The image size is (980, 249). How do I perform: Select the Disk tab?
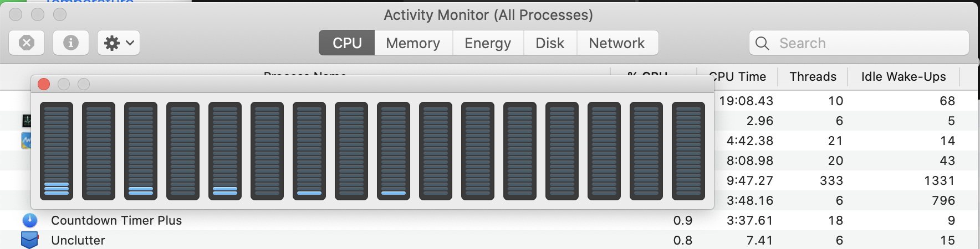click(550, 43)
